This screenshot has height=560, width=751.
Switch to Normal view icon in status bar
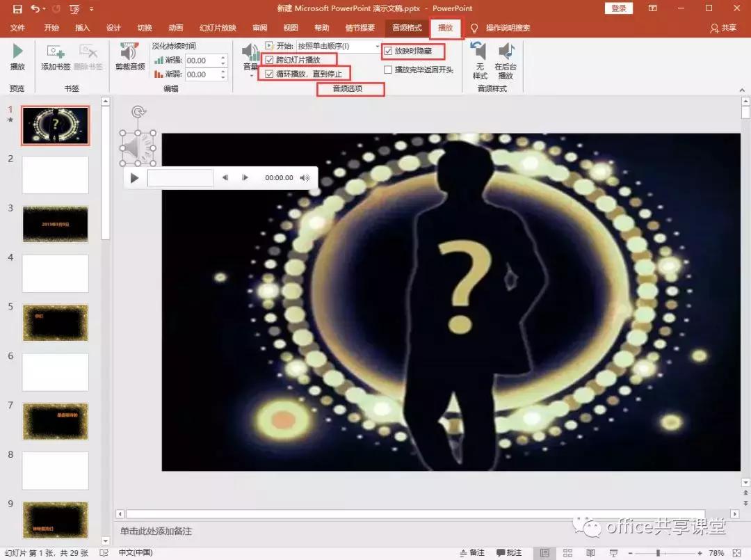(545, 553)
